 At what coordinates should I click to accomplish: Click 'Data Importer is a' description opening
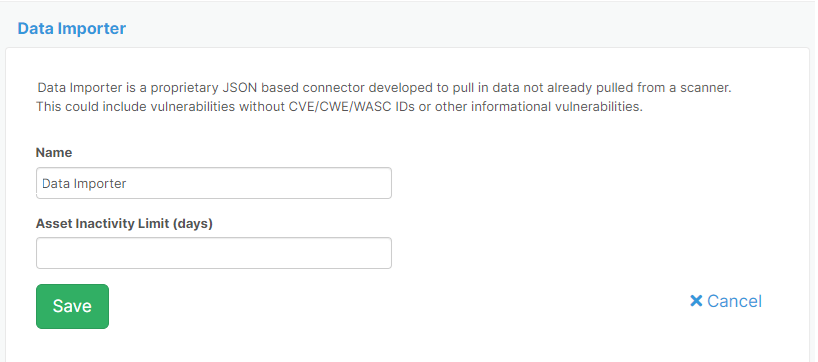[92, 88]
